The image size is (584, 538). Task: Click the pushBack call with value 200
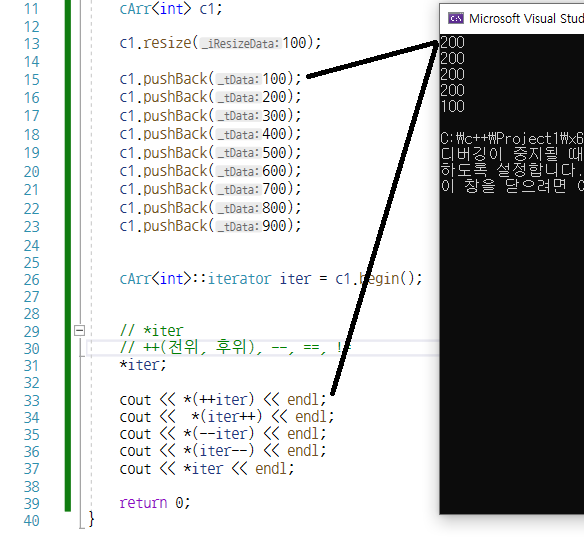click(210, 97)
